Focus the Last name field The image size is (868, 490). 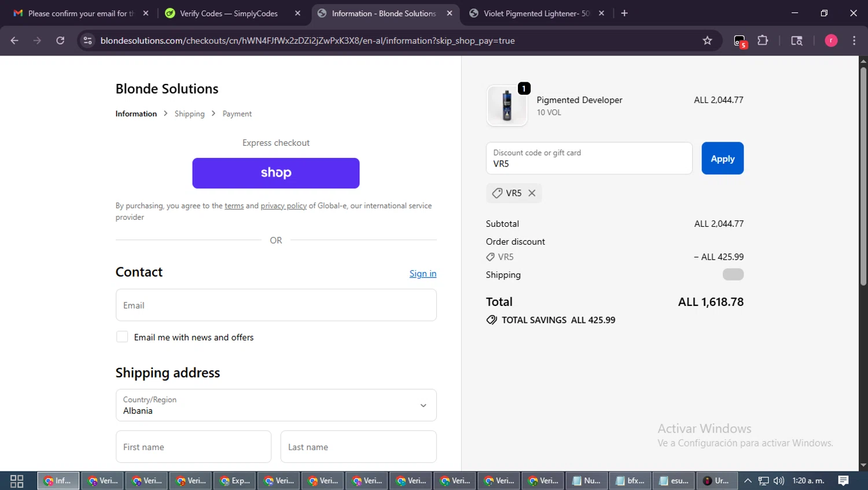359,447
